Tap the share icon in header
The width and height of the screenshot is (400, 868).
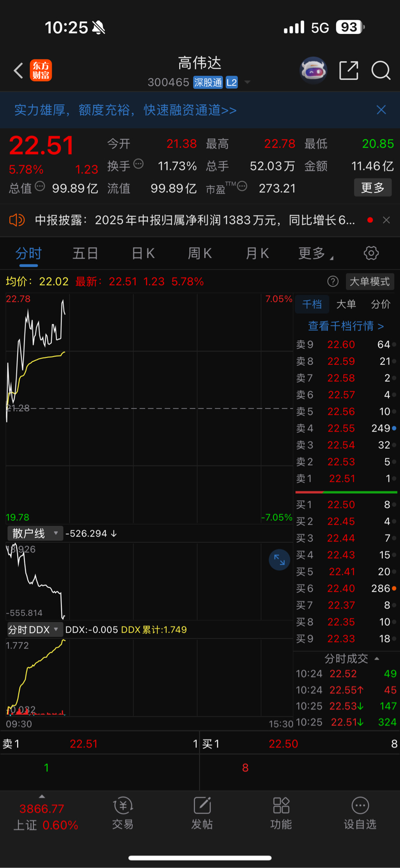pos(348,70)
